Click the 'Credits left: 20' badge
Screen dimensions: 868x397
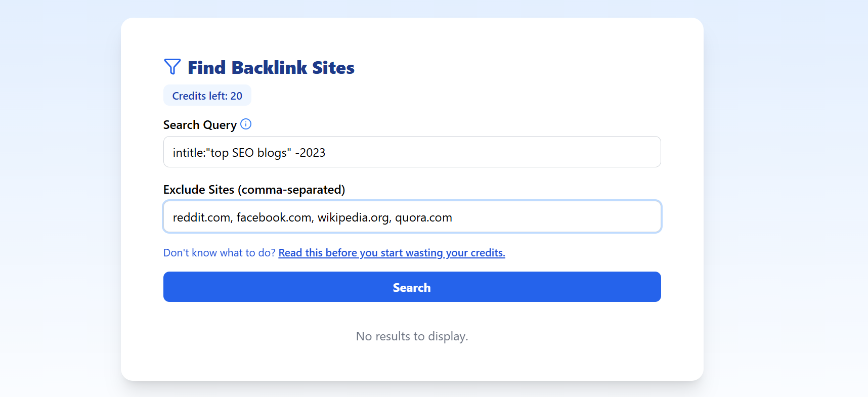[x=207, y=96]
